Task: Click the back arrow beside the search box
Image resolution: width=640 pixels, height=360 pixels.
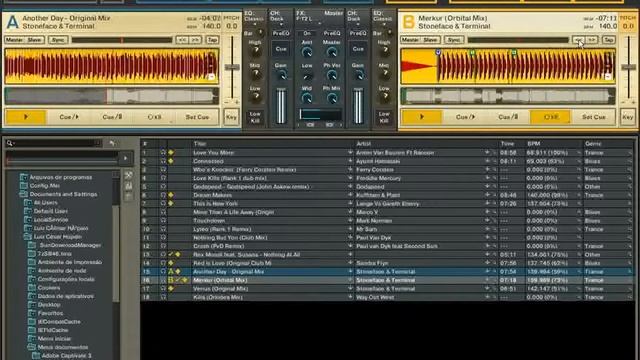Action: pos(112,143)
